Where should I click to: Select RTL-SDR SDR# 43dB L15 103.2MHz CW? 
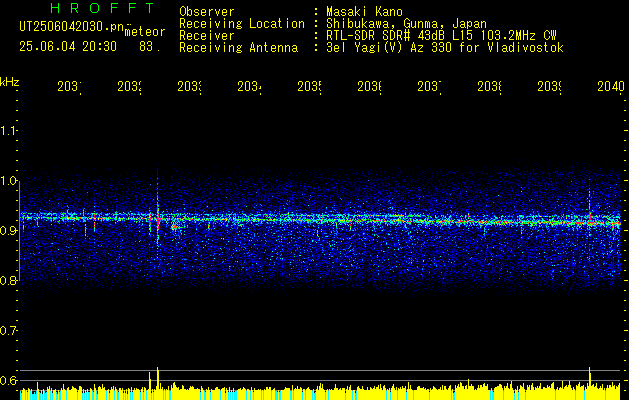coord(441,36)
